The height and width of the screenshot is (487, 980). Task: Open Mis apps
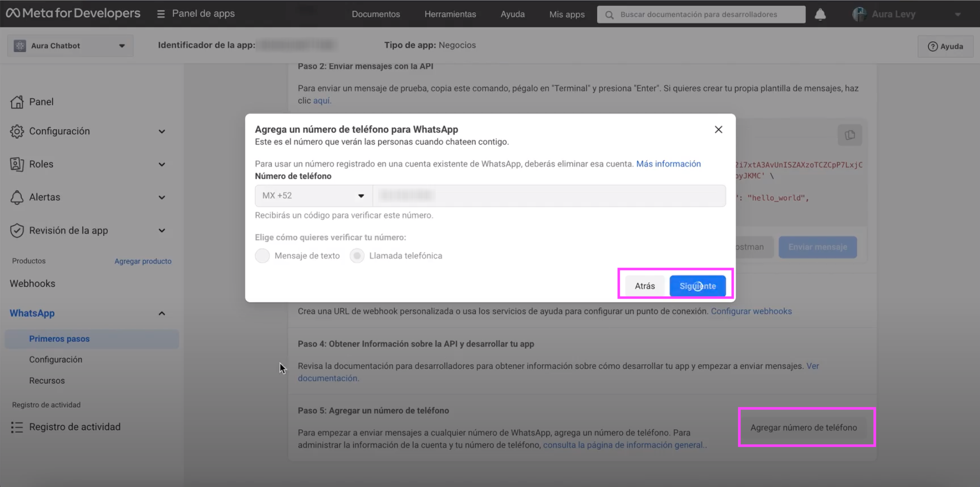pos(567,14)
